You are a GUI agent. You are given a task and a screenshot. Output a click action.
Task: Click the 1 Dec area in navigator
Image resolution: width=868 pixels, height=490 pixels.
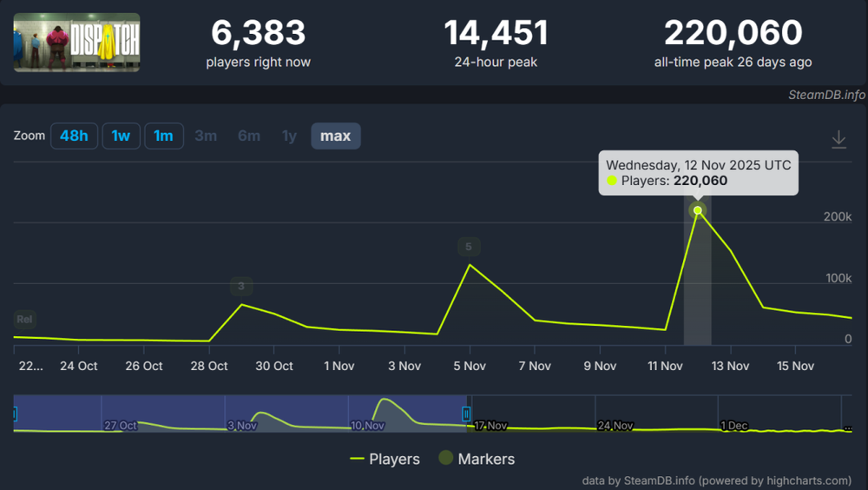tap(733, 425)
